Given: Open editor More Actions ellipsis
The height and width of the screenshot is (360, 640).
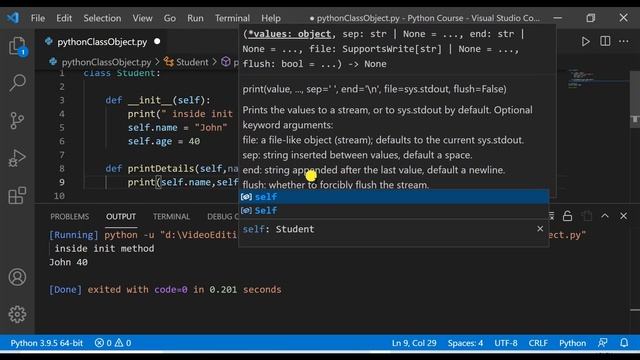Looking at the screenshot, I should tap(624, 41).
